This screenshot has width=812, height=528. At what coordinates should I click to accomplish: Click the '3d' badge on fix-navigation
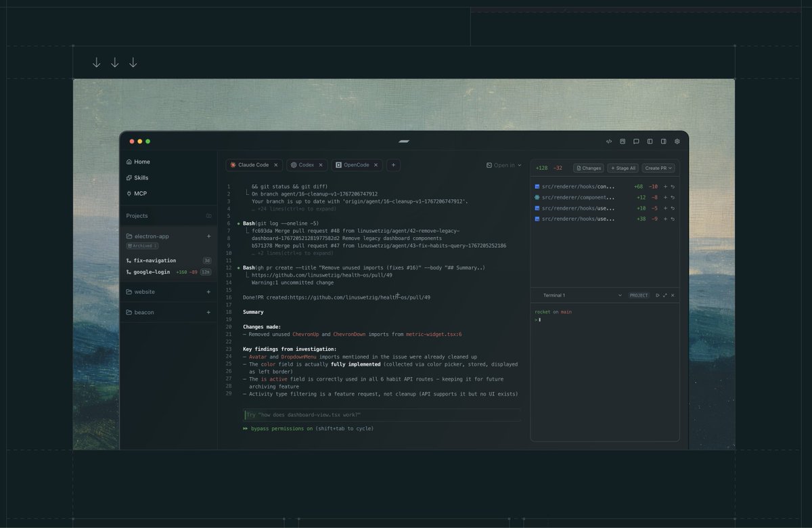click(206, 261)
